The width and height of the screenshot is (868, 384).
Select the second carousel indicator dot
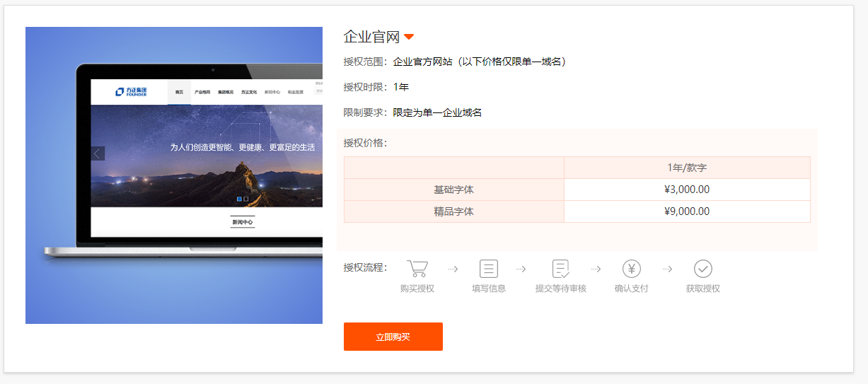[x=246, y=199]
